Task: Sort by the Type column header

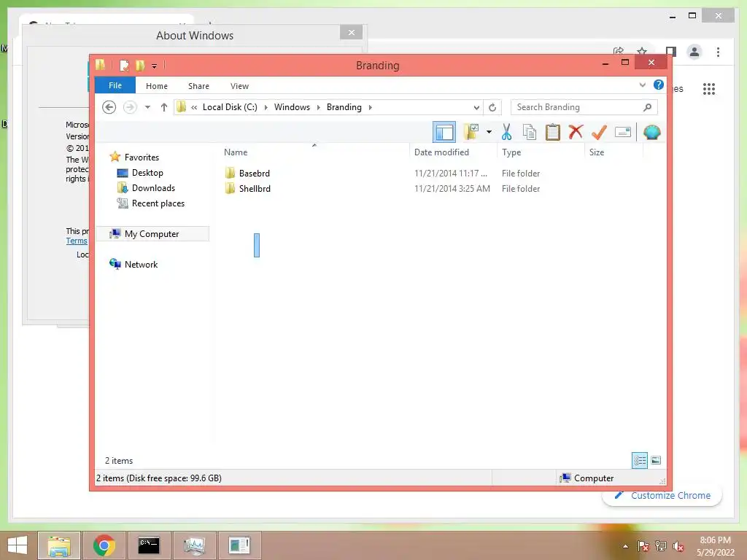Action: click(511, 152)
